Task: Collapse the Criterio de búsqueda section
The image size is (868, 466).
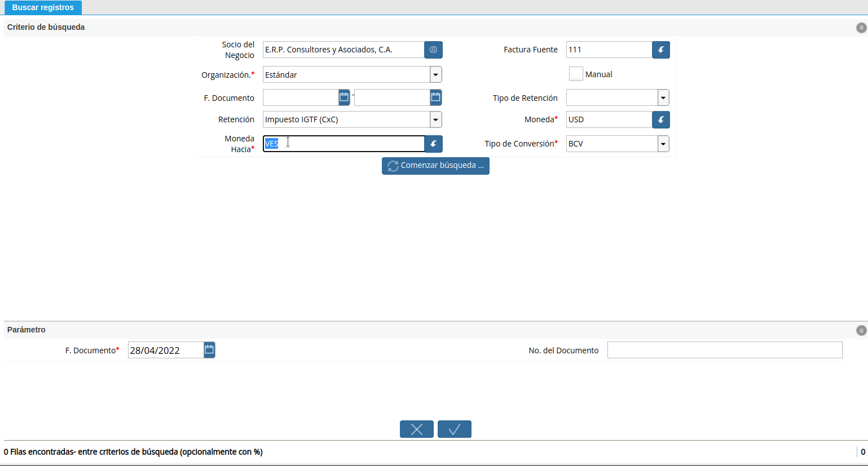Action: coord(861,28)
